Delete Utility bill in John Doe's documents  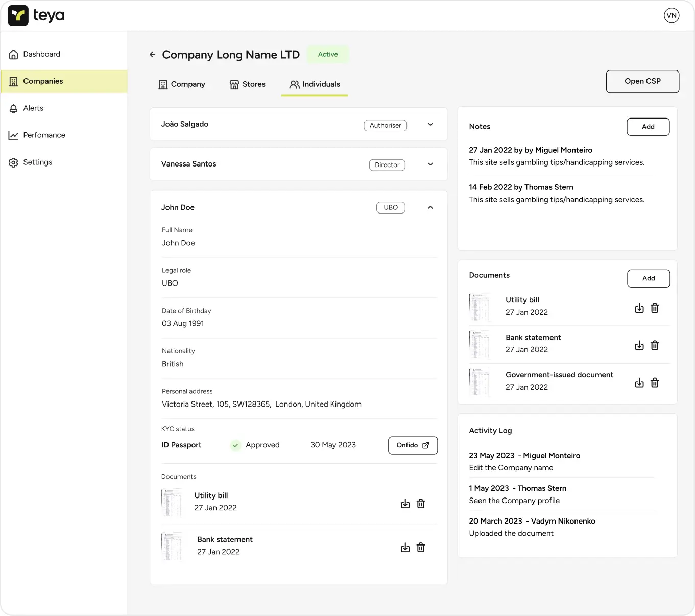421,504
